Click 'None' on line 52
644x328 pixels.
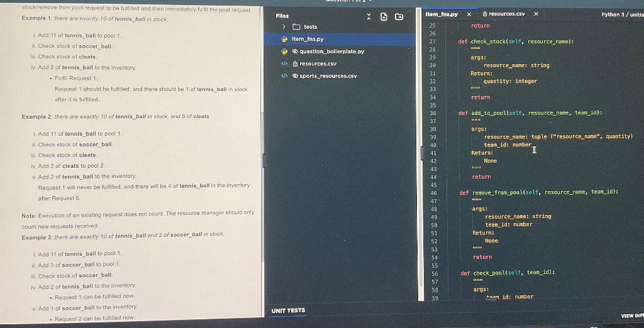(491, 241)
